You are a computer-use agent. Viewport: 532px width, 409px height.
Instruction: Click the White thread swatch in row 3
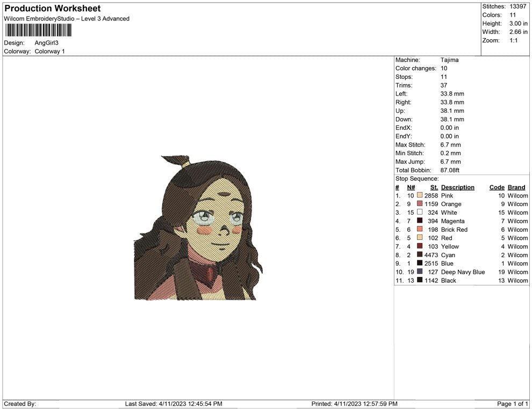[x=420, y=212]
